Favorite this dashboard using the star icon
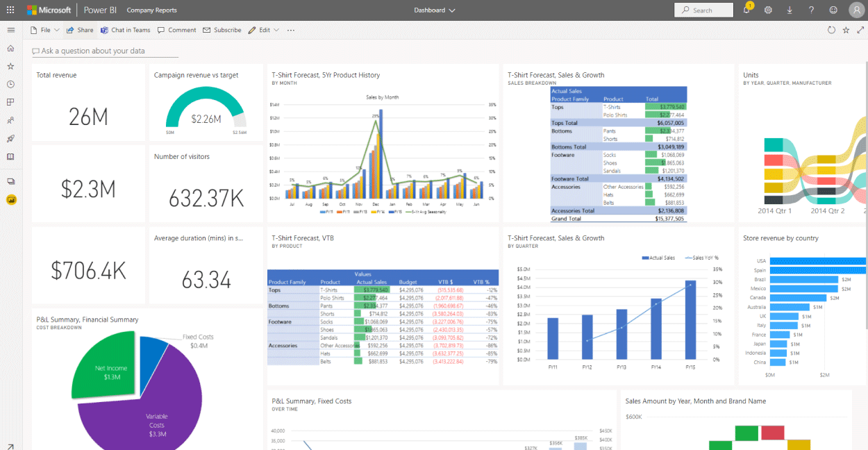Viewport: 868px width, 450px height. pyautogui.click(x=845, y=30)
